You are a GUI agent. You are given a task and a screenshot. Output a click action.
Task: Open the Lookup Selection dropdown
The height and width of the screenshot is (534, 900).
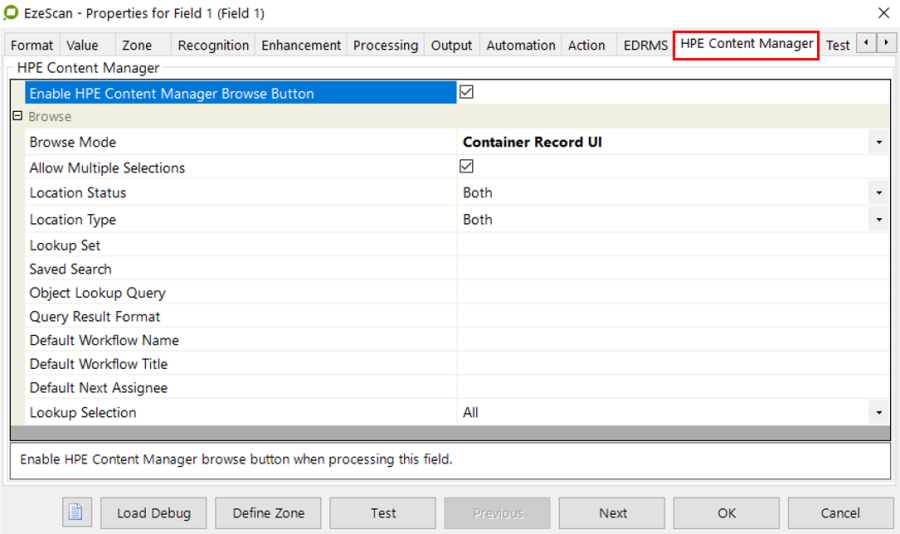pos(878,413)
